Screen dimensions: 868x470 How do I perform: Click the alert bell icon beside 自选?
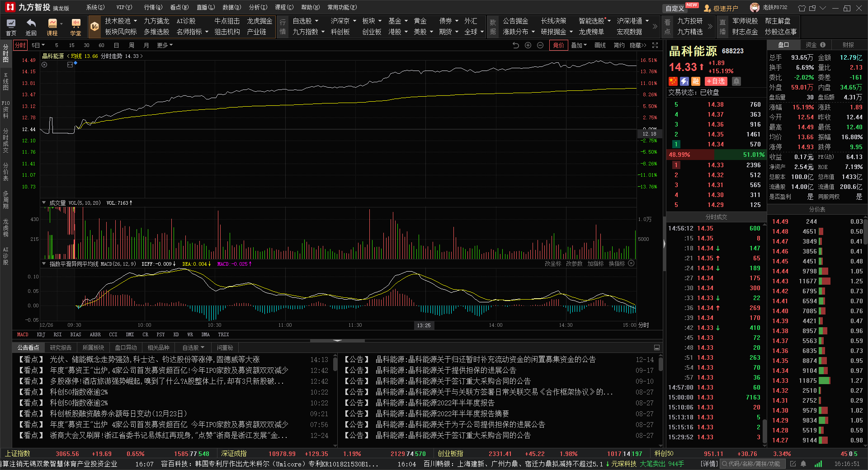(736, 81)
